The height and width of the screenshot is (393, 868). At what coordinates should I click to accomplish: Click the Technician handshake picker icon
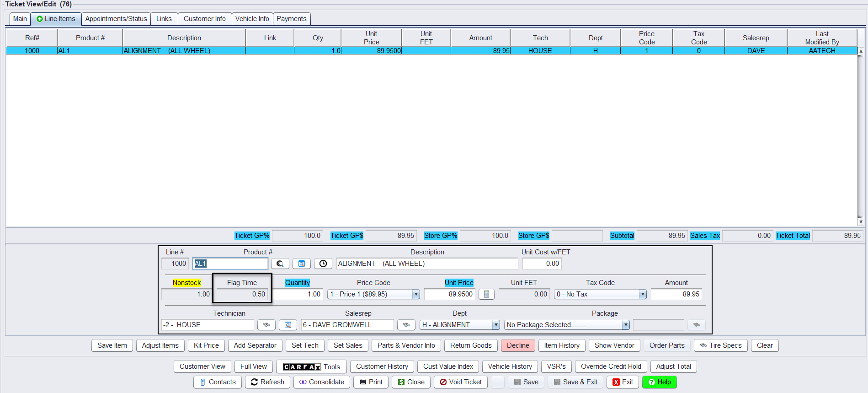(x=266, y=325)
